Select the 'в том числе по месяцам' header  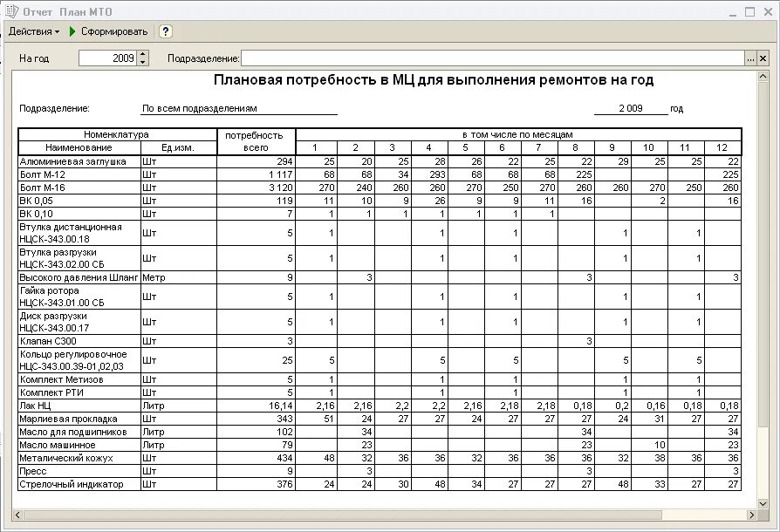518,134
